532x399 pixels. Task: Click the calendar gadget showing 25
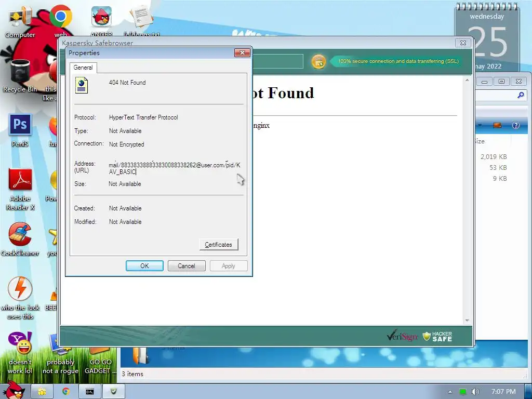pyautogui.click(x=487, y=38)
